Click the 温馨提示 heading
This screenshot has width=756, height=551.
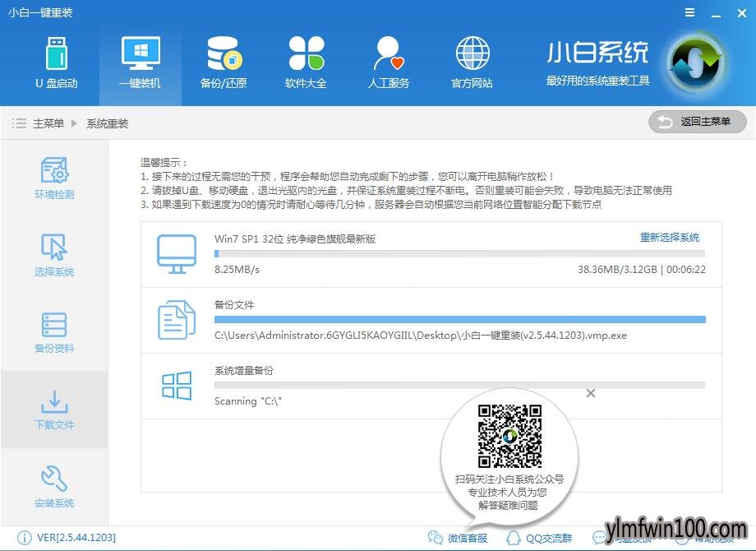(x=164, y=162)
